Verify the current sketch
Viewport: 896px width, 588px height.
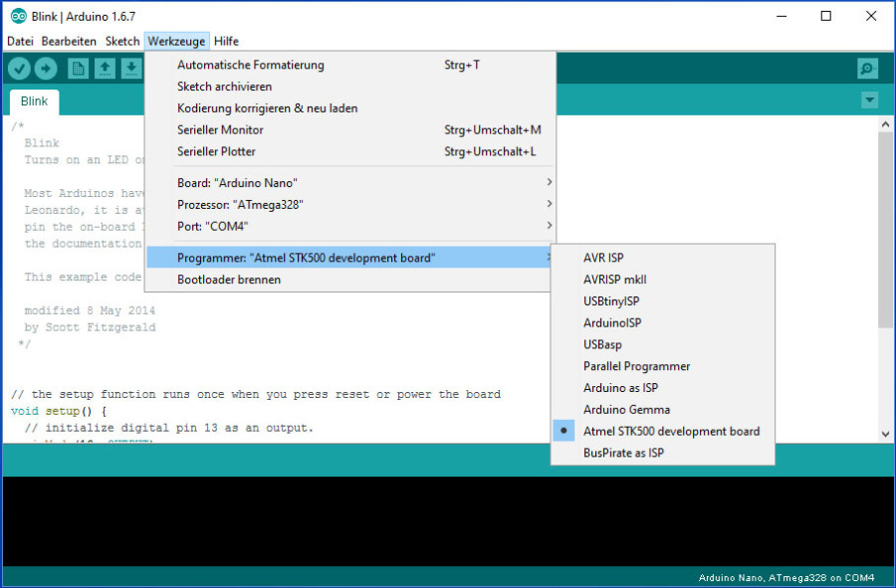coord(19,68)
